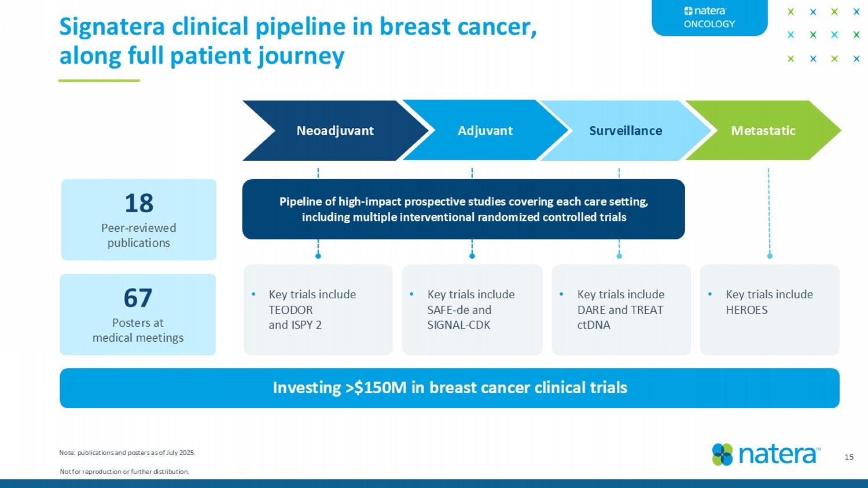Click the natera flower logo at bottom right
This screenshot has width=868, height=488.
722,454
